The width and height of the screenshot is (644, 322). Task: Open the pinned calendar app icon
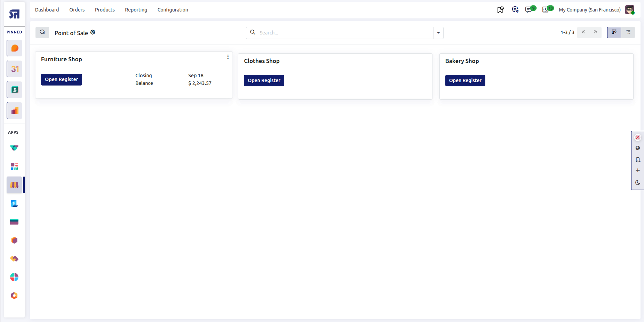14,69
